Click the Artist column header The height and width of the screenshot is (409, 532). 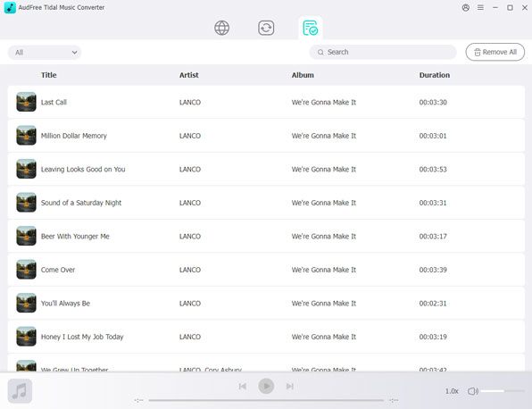click(x=189, y=75)
